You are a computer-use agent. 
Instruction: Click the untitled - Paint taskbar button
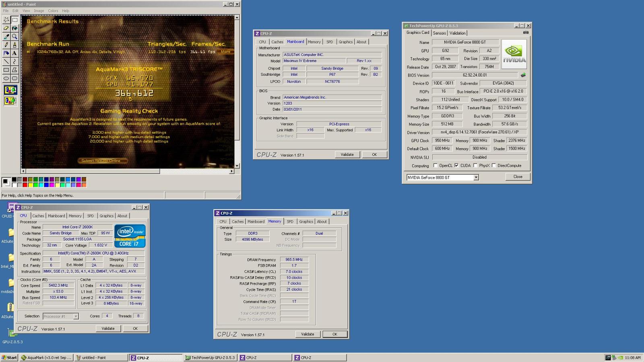[101, 358]
